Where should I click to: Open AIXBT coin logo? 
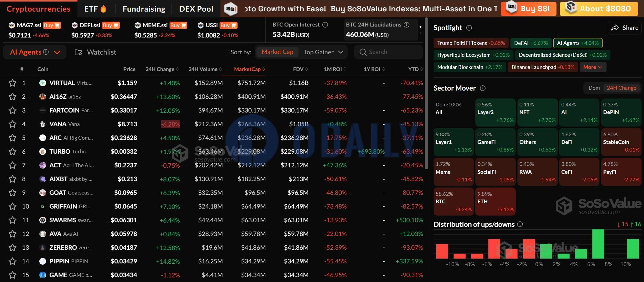click(43, 179)
